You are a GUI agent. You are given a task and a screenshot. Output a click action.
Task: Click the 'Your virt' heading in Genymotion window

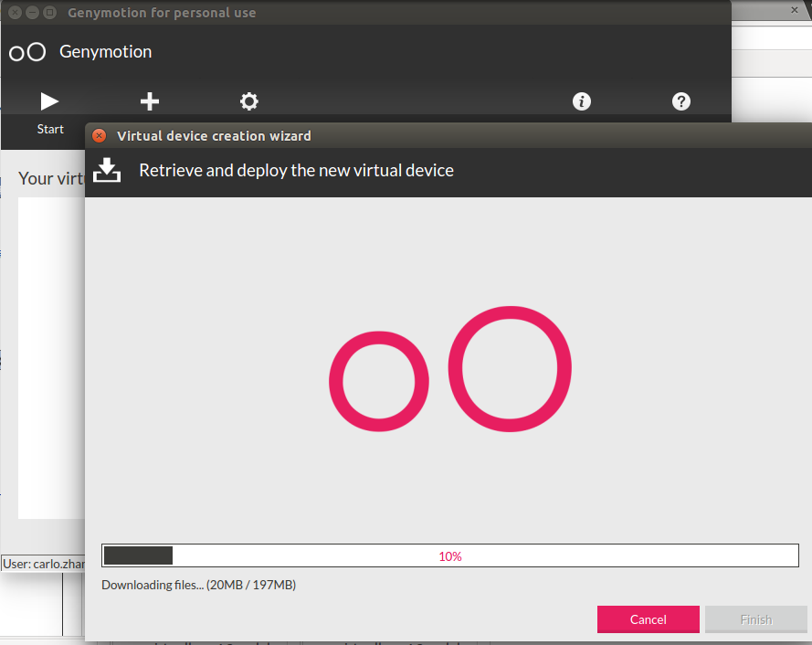pos(51,178)
